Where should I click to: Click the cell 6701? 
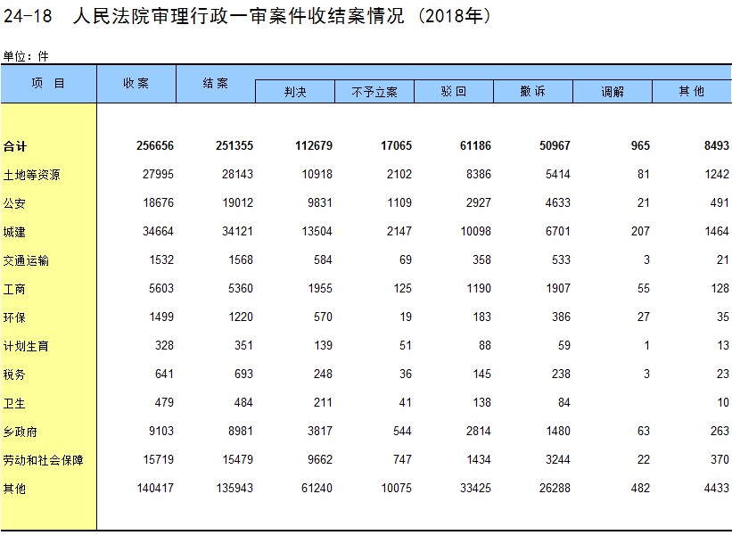[x=558, y=231]
